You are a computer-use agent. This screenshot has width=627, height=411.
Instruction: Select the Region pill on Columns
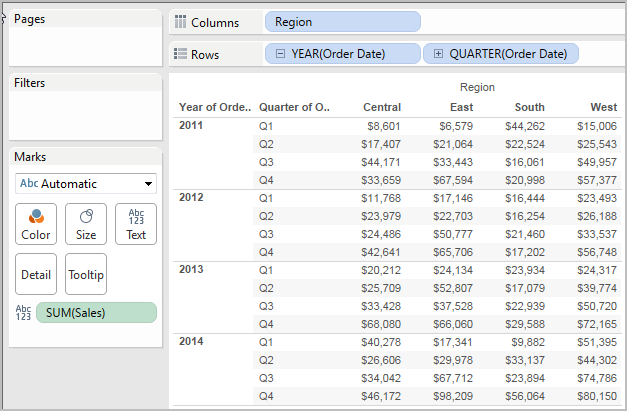point(343,22)
